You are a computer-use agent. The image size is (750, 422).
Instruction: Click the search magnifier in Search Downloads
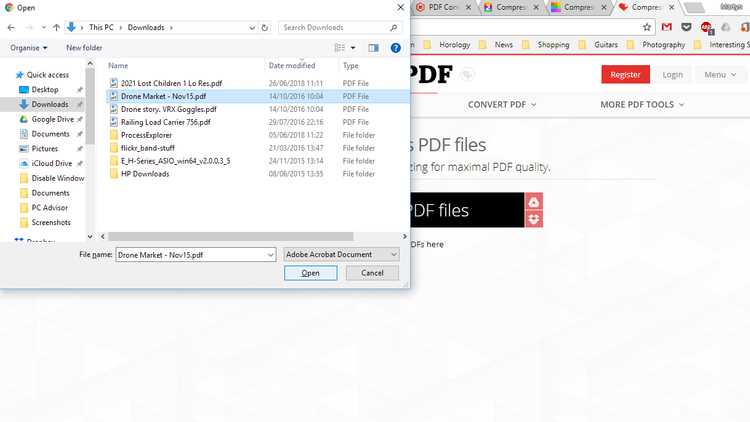point(394,28)
